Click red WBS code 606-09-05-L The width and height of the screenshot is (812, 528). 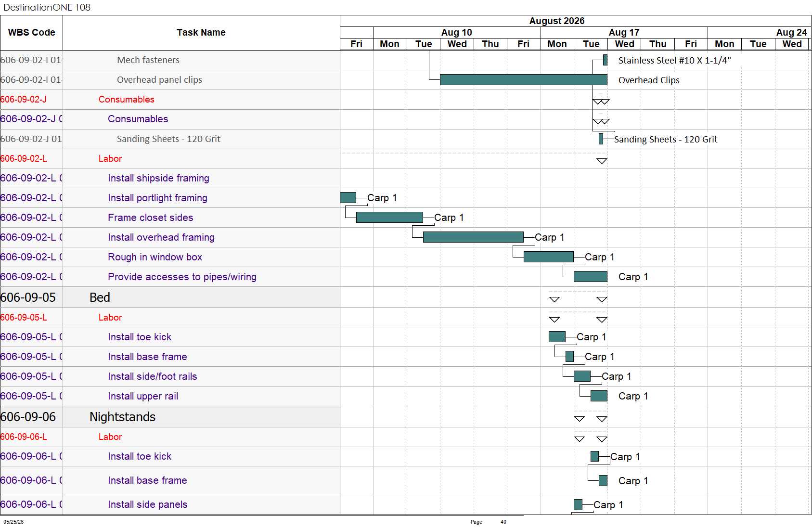(x=24, y=318)
